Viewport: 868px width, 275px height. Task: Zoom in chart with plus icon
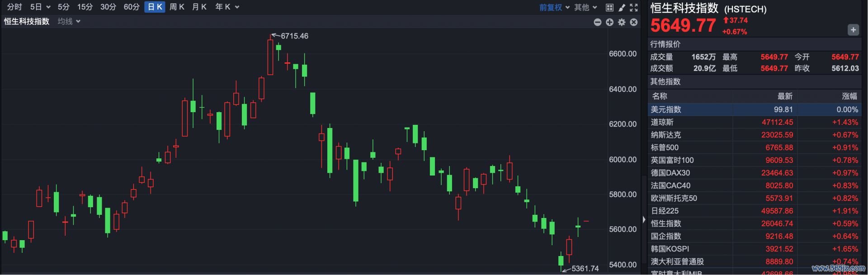(x=610, y=22)
